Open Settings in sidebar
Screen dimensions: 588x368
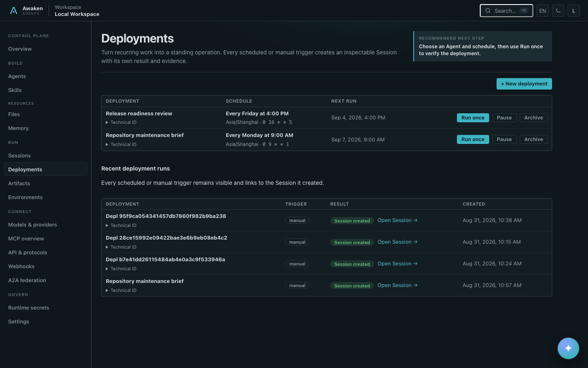[x=45, y=321]
